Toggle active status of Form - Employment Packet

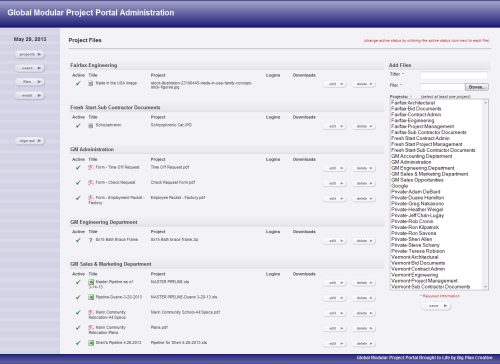point(78,198)
